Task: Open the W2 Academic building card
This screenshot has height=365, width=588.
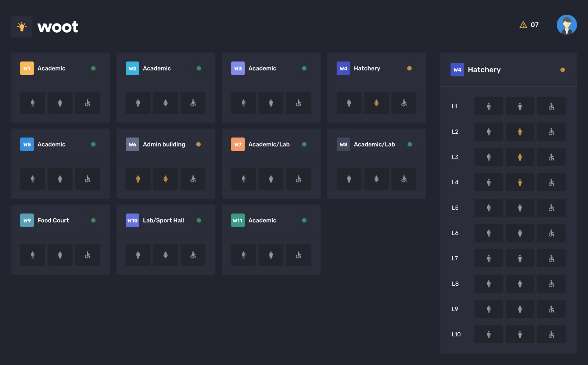Action: pyautogui.click(x=157, y=68)
